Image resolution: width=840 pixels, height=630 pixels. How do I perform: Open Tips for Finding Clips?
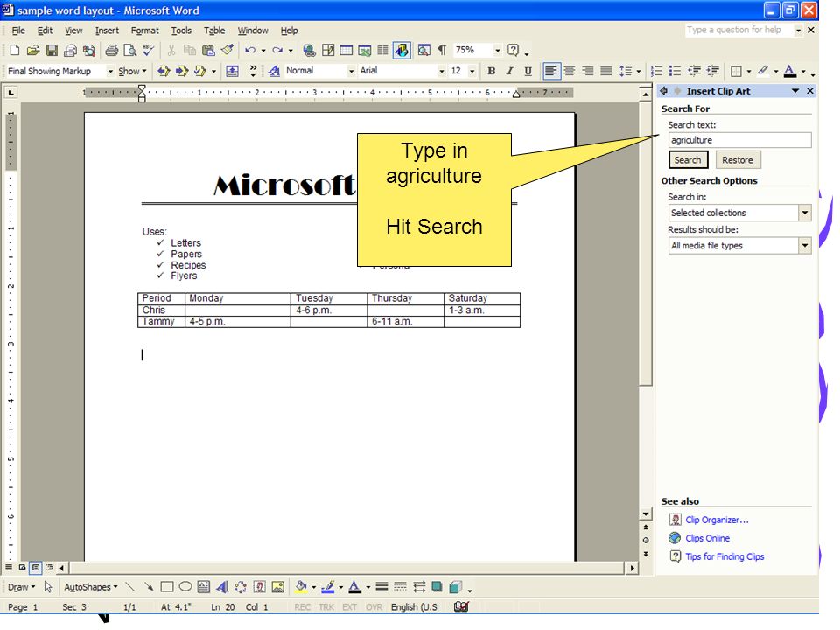click(x=724, y=557)
